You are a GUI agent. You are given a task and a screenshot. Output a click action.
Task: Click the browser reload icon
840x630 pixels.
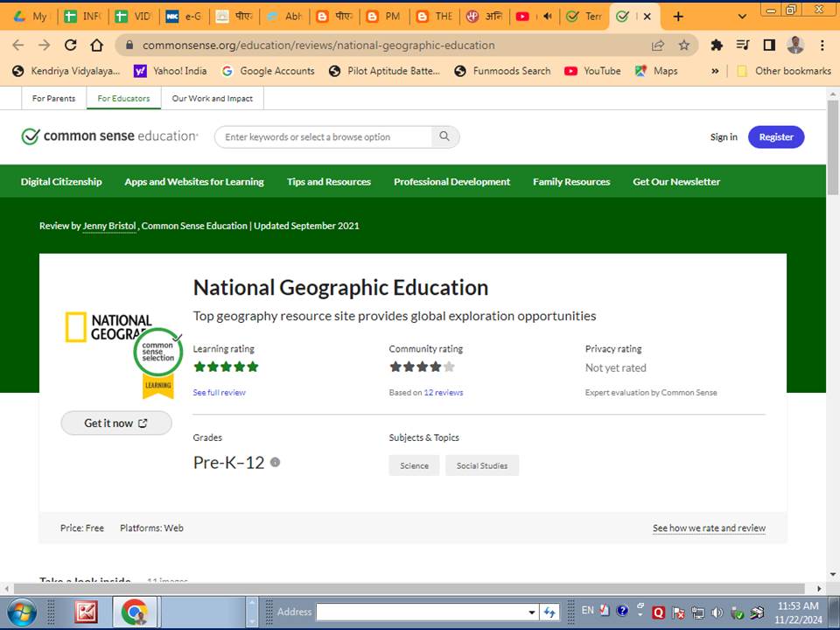tap(71, 45)
